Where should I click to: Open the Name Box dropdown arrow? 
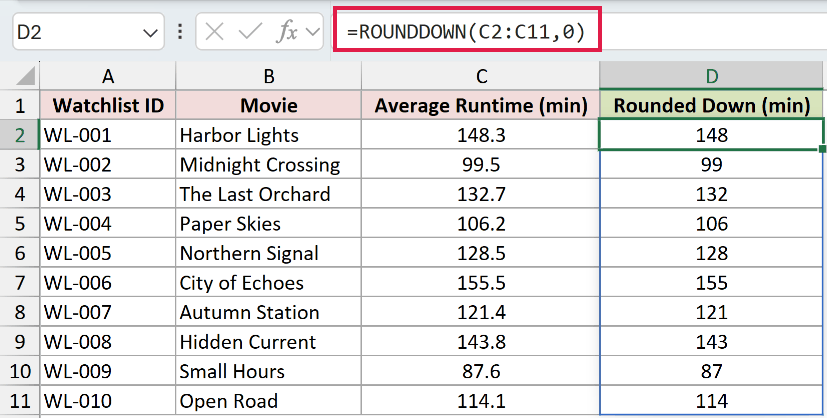point(150,33)
